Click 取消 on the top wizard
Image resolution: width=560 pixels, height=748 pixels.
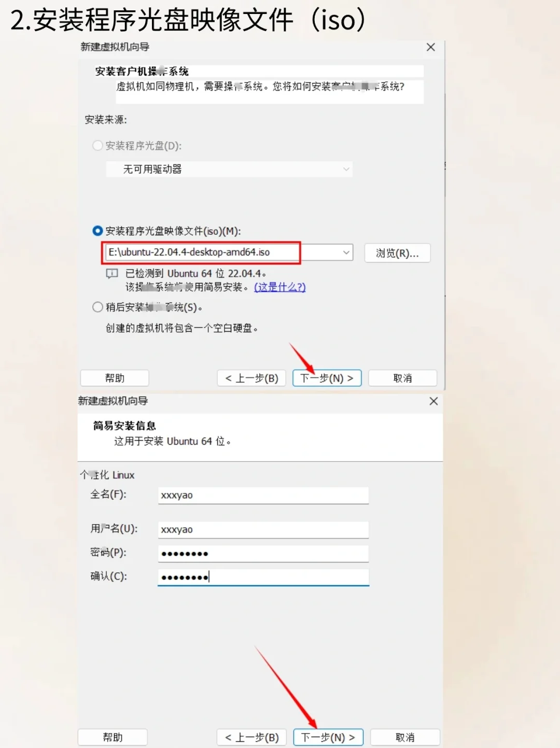pos(402,378)
